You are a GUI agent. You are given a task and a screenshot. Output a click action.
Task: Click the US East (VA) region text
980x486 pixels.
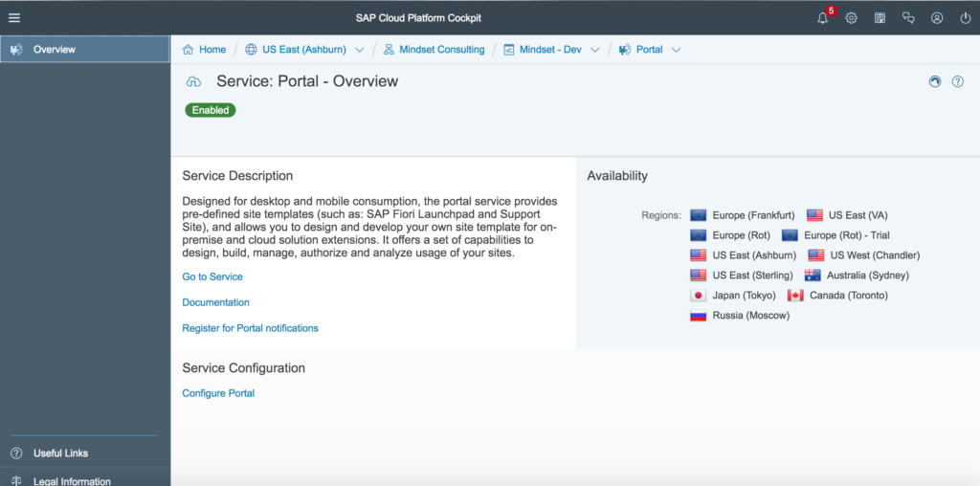(858, 215)
